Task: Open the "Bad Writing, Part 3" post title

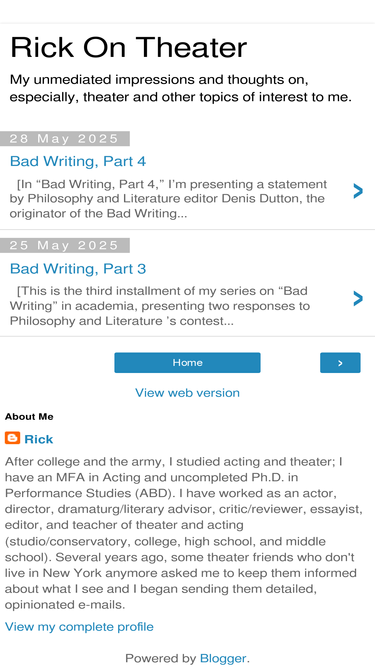Action: point(78,268)
